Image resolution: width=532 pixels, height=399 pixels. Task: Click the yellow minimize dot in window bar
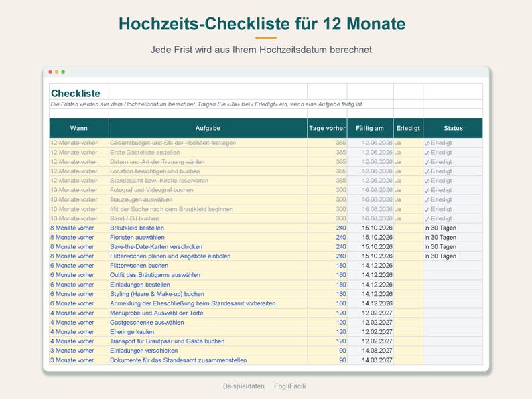coord(57,72)
